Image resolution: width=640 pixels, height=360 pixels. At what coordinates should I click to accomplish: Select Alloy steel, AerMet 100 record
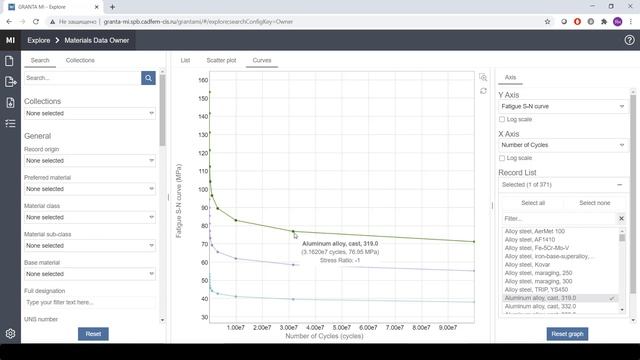pos(535,231)
